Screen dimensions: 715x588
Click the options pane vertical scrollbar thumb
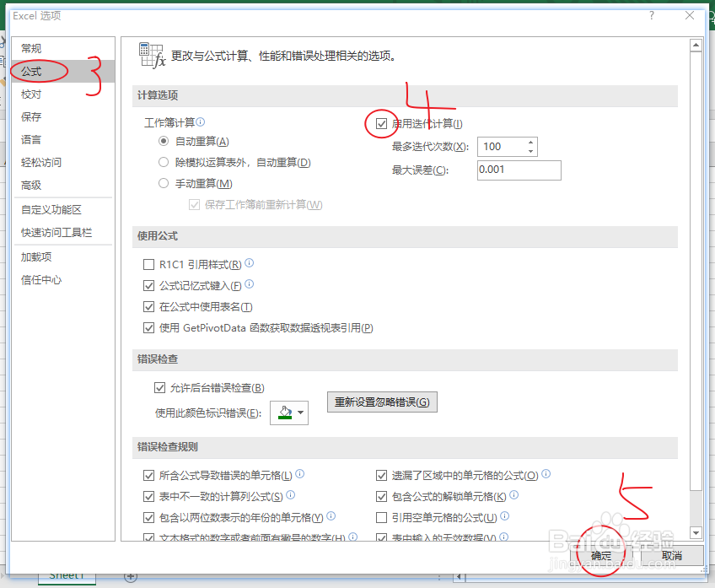coord(696,271)
